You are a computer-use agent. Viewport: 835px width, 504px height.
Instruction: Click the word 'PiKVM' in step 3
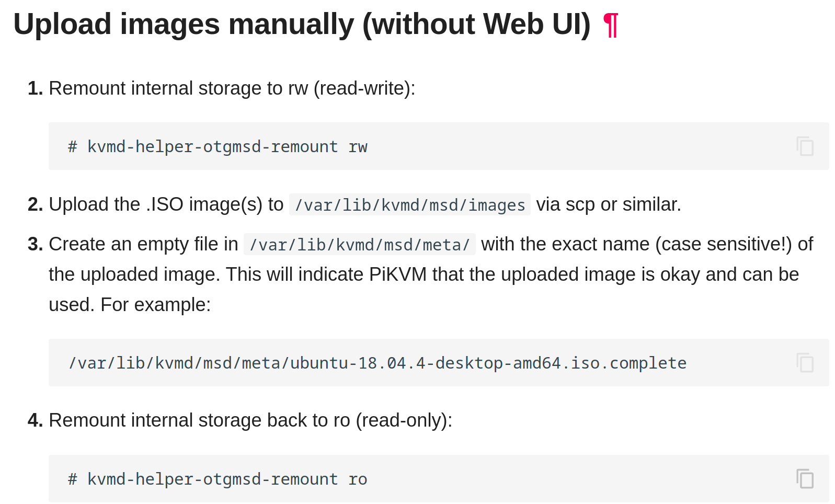tap(397, 274)
